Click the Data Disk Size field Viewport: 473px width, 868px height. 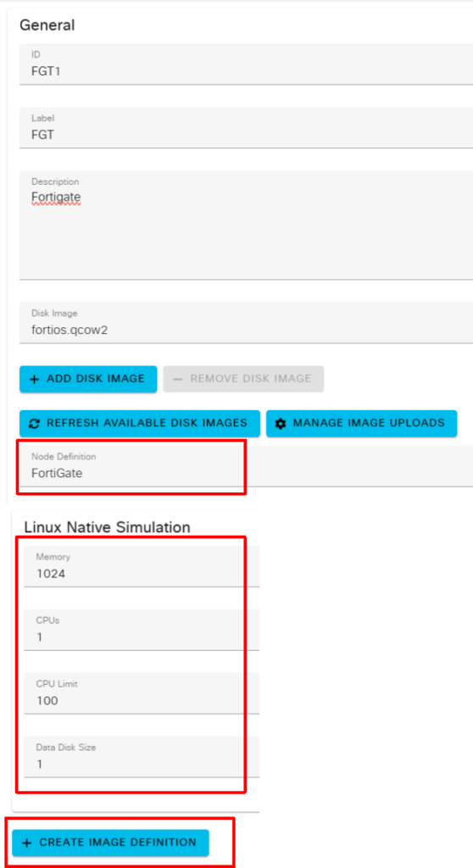point(142,757)
